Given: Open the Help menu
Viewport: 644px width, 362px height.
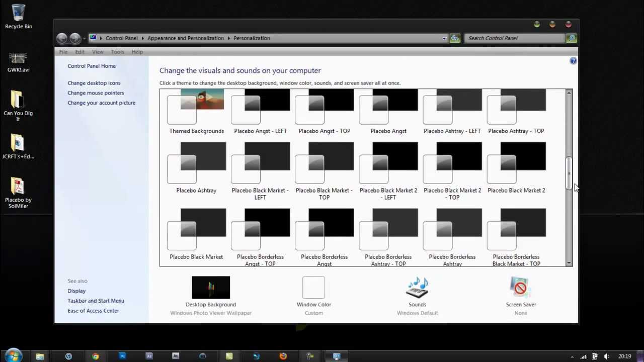Looking at the screenshot, I should click(x=137, y=52).
